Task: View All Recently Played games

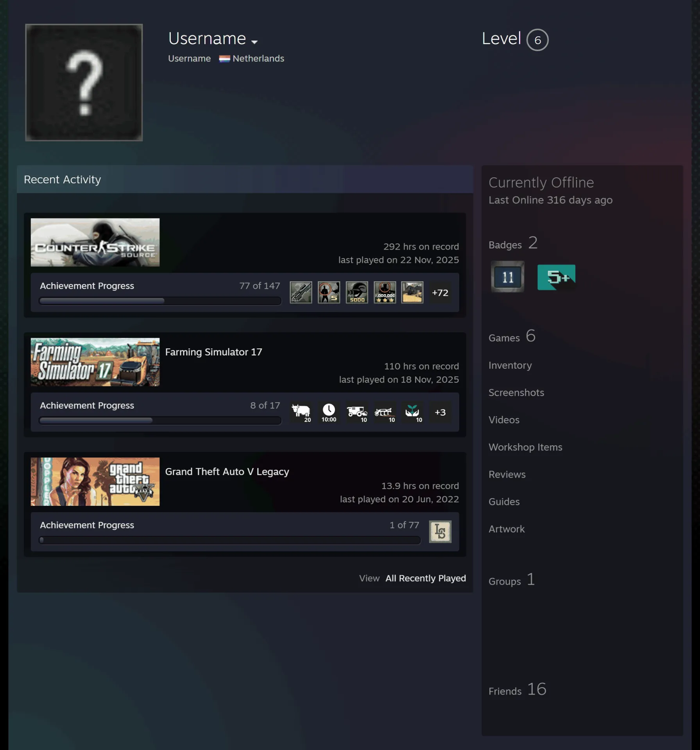Action: click(x=426, y=578)
